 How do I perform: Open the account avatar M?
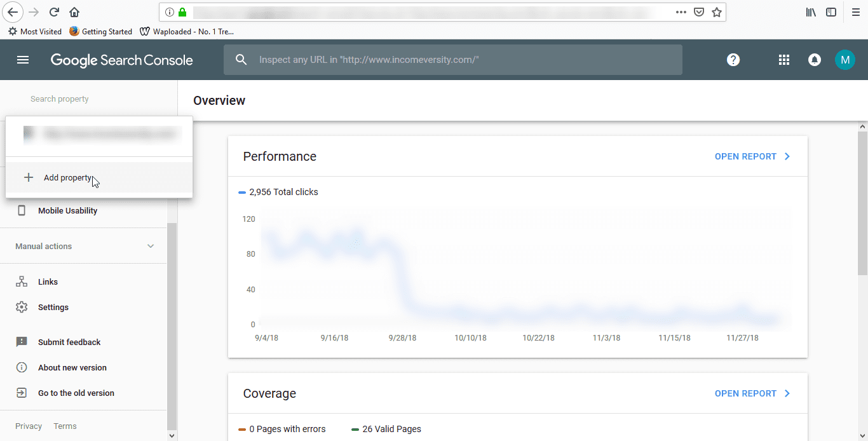844,60
